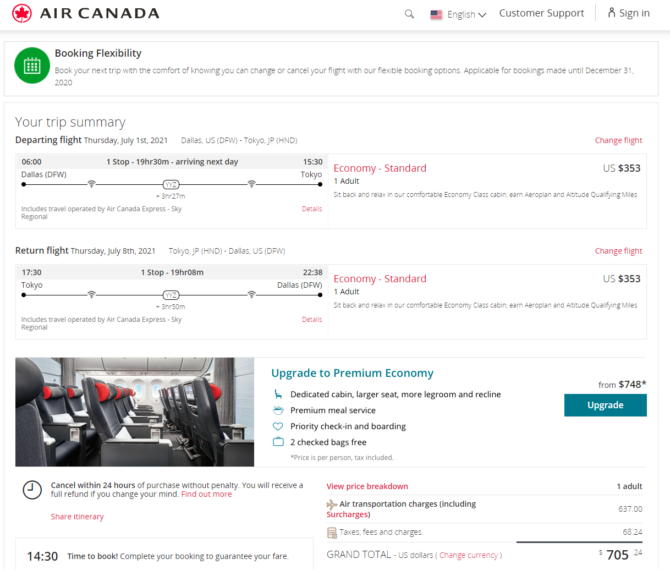Viewport: 670px width, 570px height.
Task: Click the YYZ stop marker on departing flight
Action: [171, 185]
